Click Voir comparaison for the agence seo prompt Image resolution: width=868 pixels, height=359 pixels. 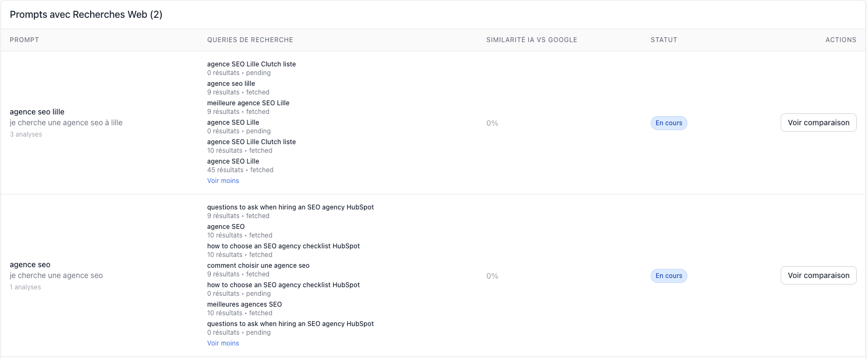[x=818, y=275]
